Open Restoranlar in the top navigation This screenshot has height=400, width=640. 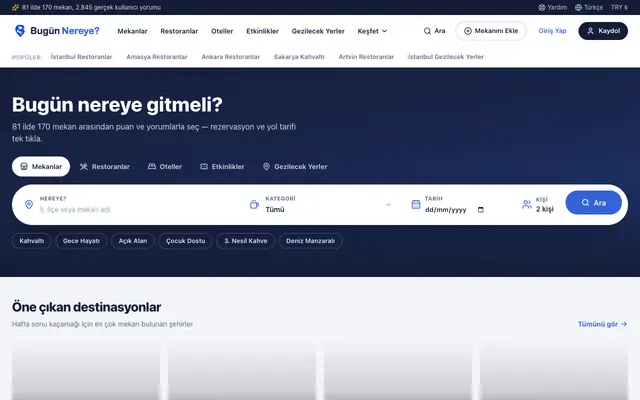tap(179, 31)
